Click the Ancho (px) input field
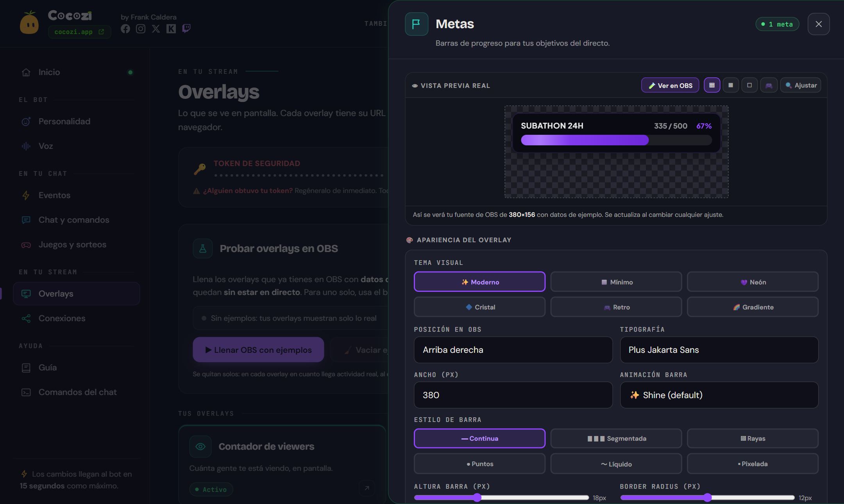Viewport: 844px width, 504px height. click(x=513, y=395)
